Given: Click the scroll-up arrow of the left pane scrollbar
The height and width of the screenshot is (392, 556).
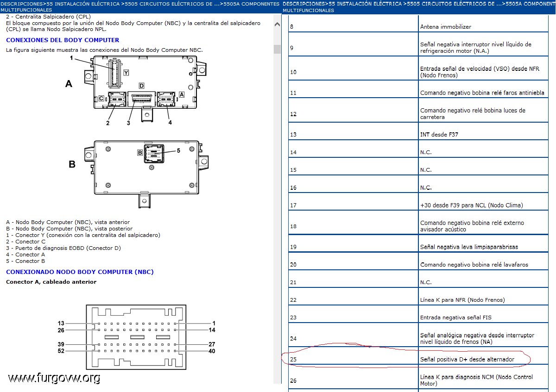Looking at the screenshot, I should [x=277, y=24].
